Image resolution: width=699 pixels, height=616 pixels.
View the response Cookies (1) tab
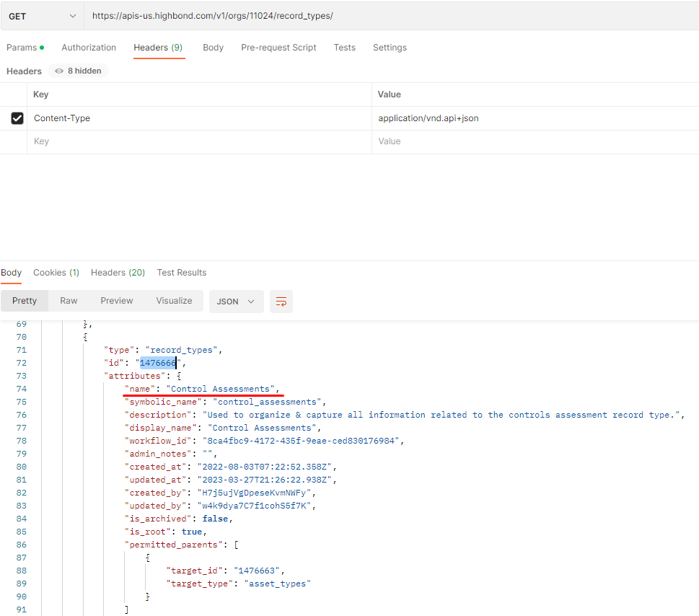pyautogui.click(x=56, y=273)
